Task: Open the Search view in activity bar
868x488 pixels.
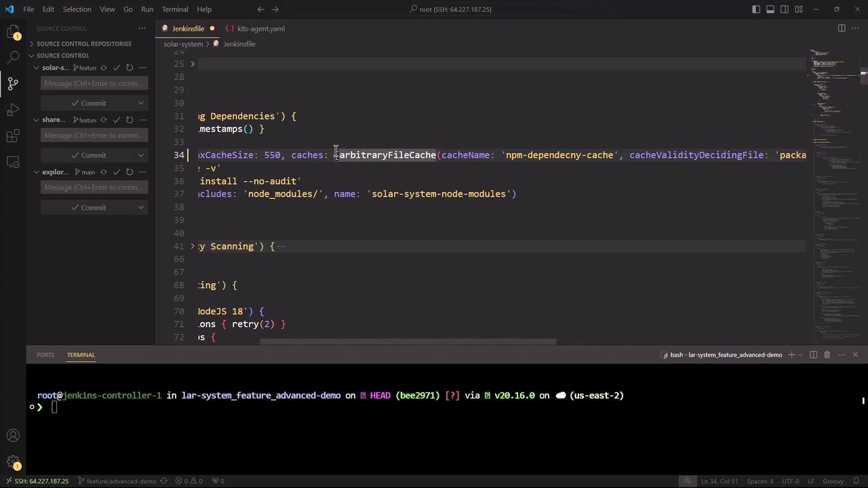Action: point(13,58)
